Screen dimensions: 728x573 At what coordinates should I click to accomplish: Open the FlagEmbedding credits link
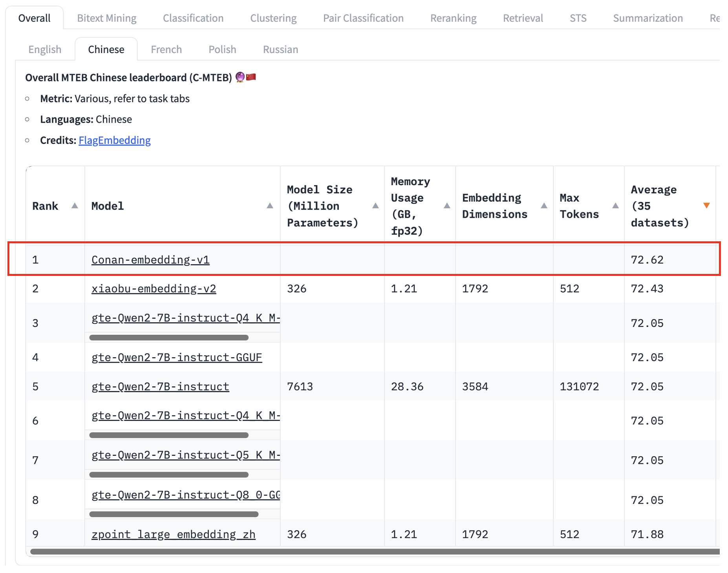pos(114,140)
